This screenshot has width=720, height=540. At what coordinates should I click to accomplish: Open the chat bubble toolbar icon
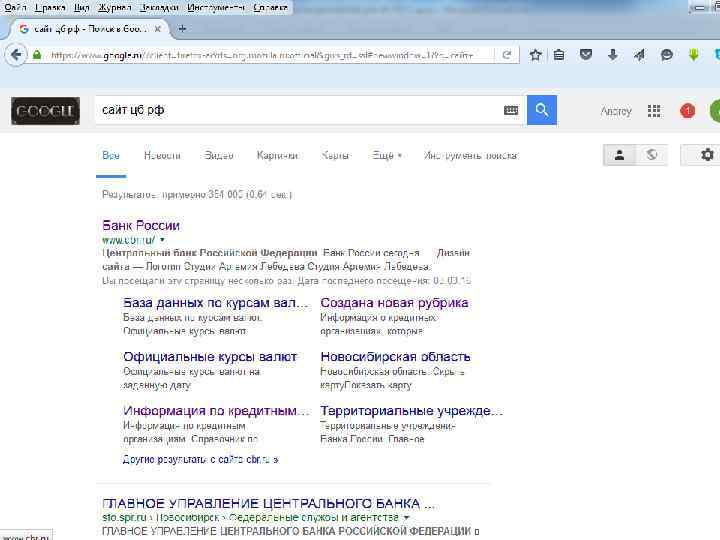666,56
